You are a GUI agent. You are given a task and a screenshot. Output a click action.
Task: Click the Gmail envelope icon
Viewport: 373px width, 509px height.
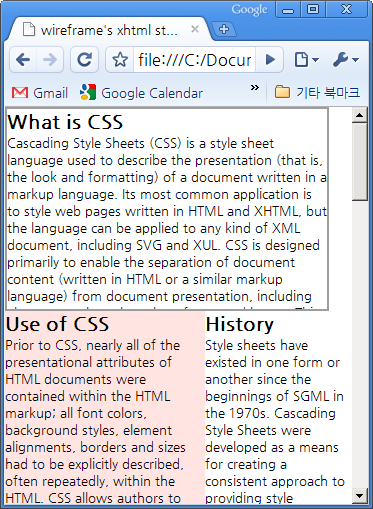20,93
